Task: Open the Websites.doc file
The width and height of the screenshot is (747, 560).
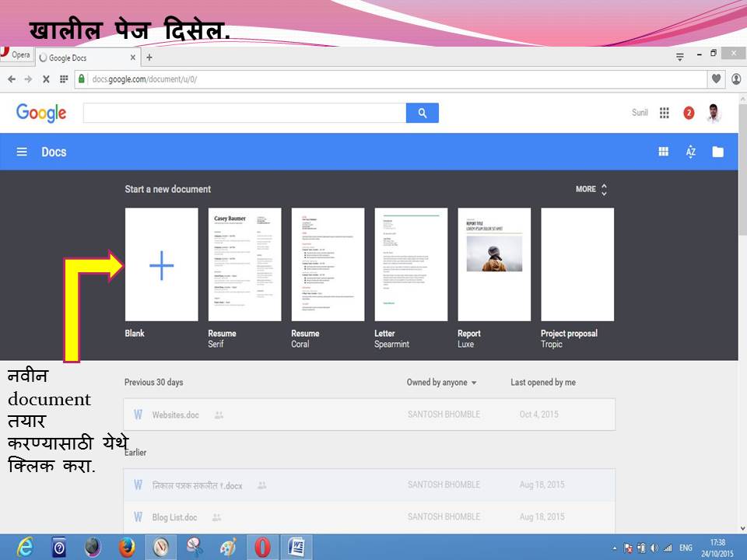Action: [x=369, y=415]
